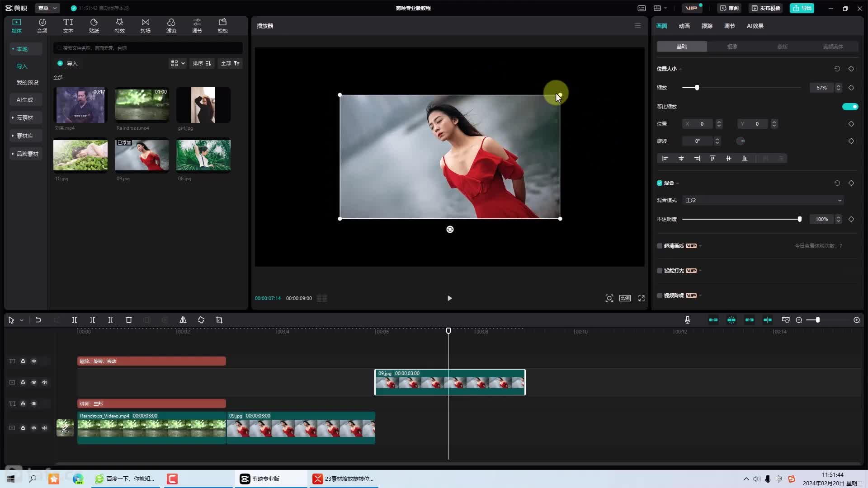Click the rotate icon in timeline toolbar

pos(201,320)
